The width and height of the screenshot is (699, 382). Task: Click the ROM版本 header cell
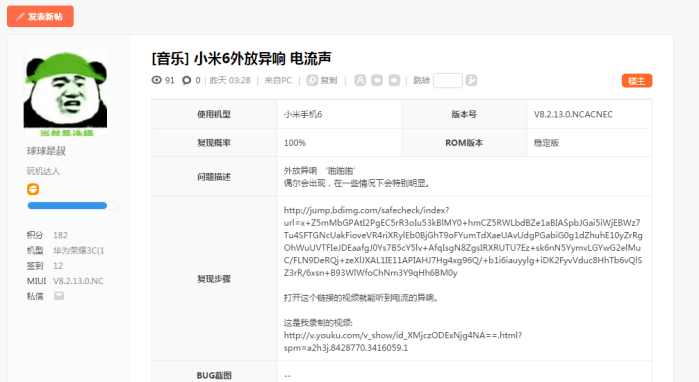pos(464,143)
